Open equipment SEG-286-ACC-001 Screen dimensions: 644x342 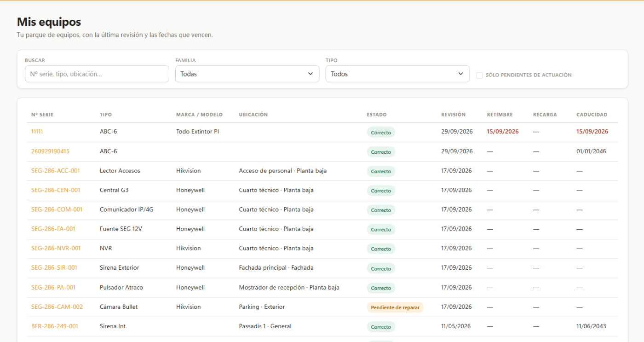[x=56, y=171]
